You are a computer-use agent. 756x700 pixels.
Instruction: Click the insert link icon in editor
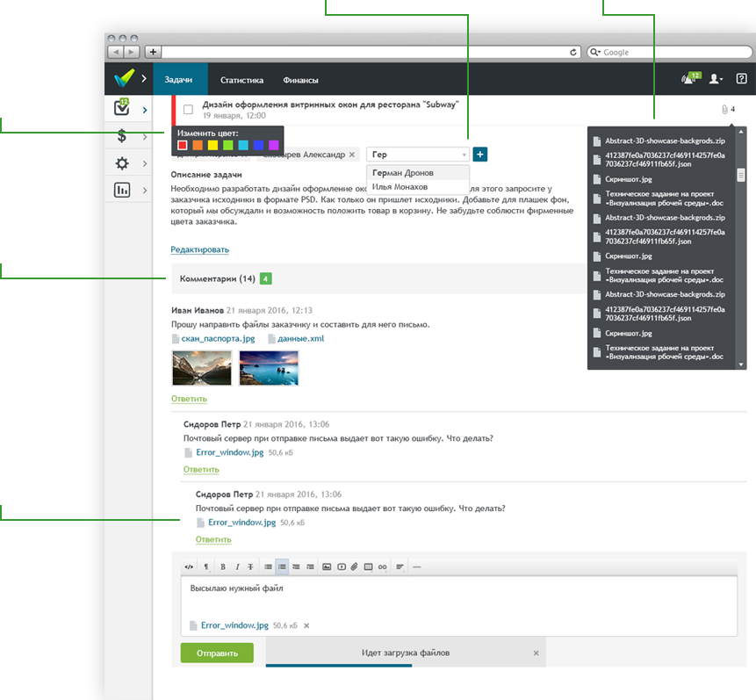382,567
